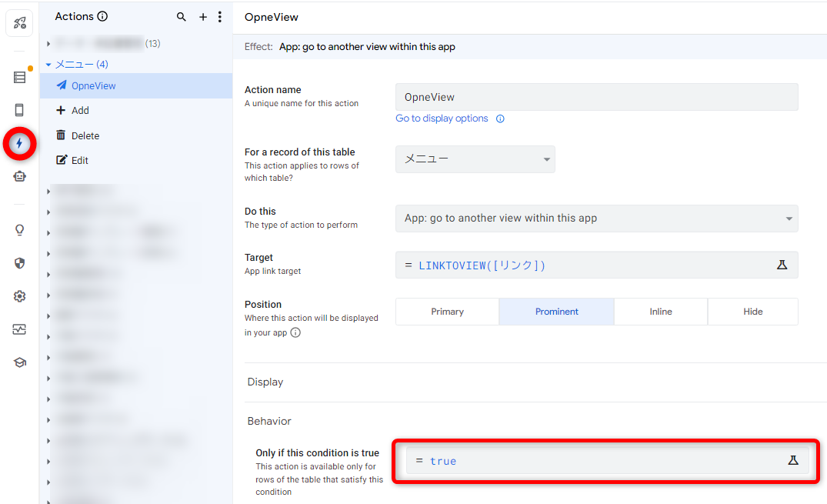Open the Intelligence lightbulb section
827x504 pixels.
click(20, 229)
